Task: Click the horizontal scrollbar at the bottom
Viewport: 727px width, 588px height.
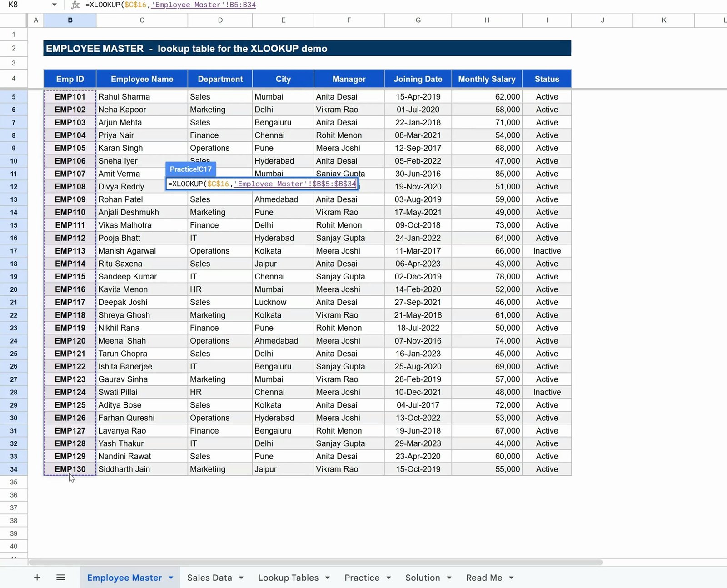Action: tap(316, 562)
